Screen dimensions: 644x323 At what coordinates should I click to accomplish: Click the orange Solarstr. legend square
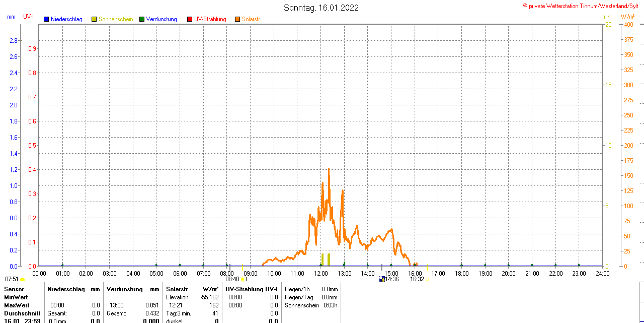237,19
